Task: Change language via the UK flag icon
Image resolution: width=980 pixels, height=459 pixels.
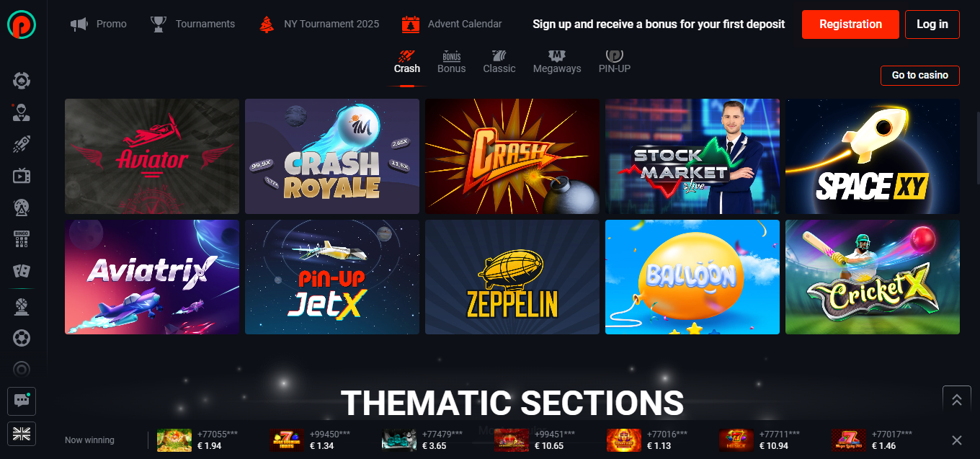Action: tap(22, 433)
